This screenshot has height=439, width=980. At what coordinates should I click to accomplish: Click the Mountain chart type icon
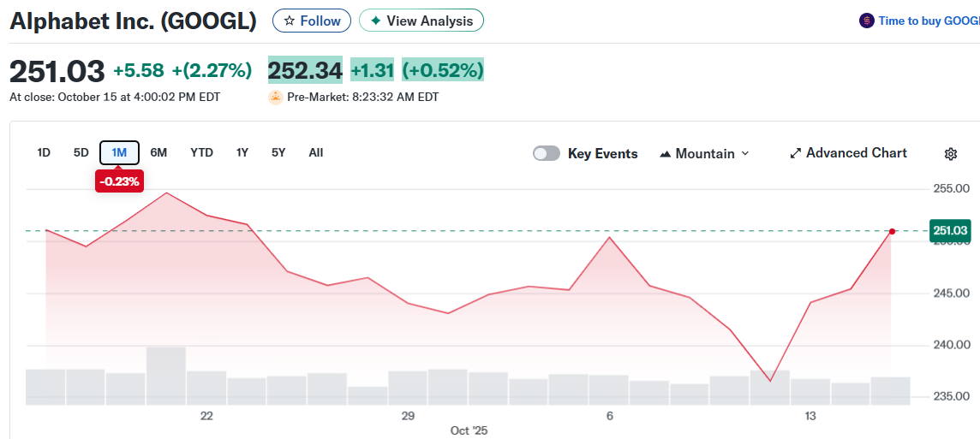pyautogui.click(x=666, y=154)
